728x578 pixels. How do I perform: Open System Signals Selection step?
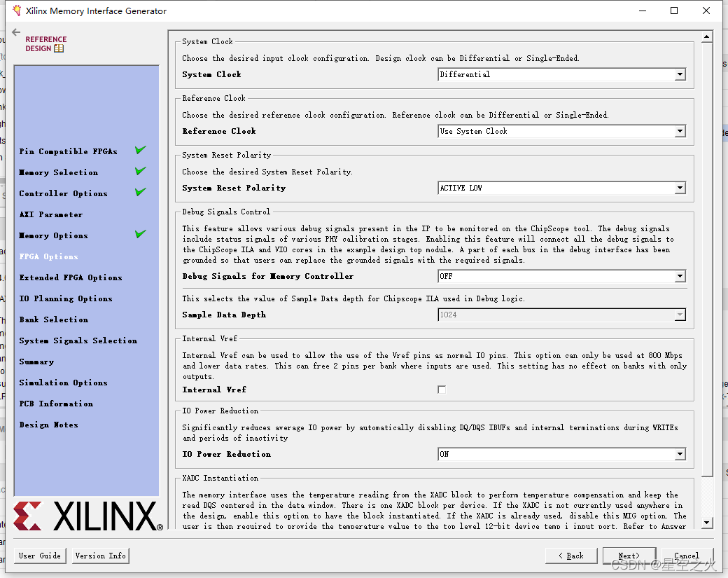pyautogui.click(x=78, y=340)
